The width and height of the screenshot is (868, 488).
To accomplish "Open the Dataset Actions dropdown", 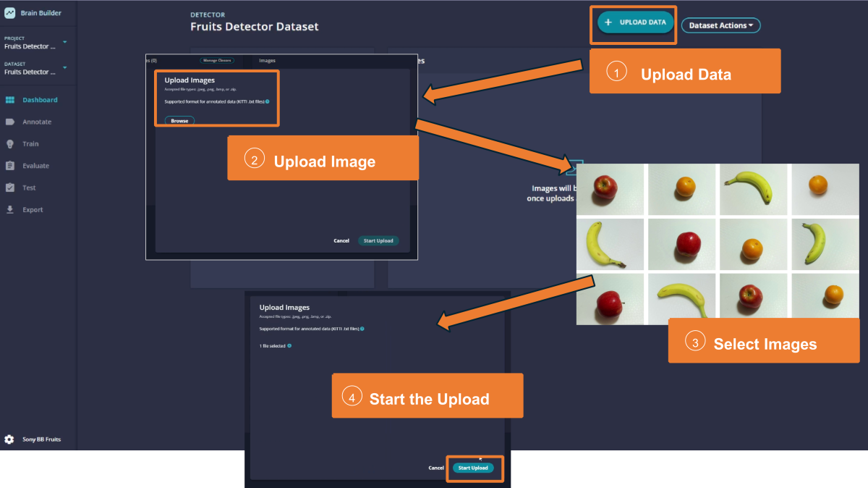I will pos(720,25).
